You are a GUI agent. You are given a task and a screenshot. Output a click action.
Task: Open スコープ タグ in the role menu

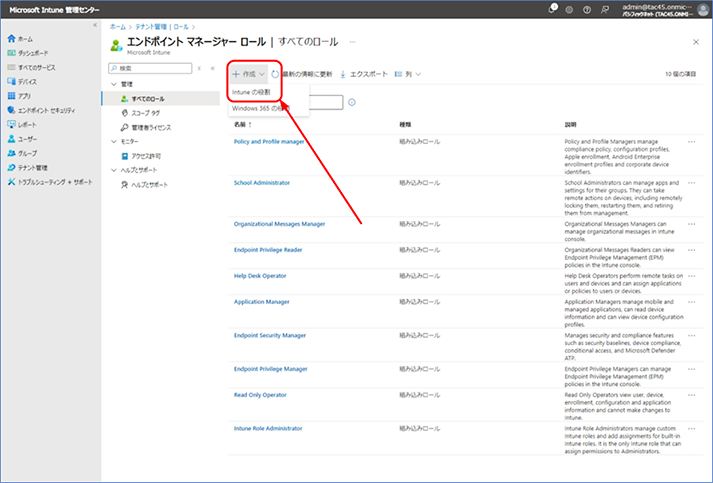click(x=141, y=113)
